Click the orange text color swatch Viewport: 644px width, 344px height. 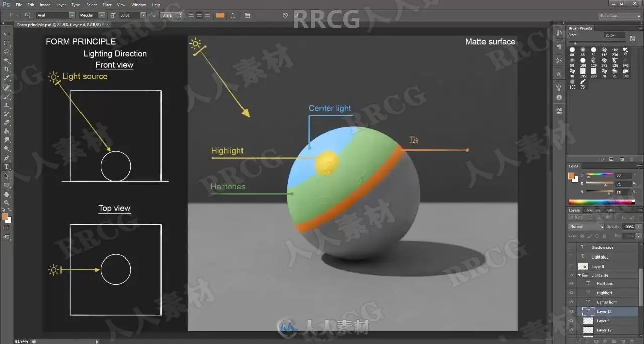coord(220,15)
